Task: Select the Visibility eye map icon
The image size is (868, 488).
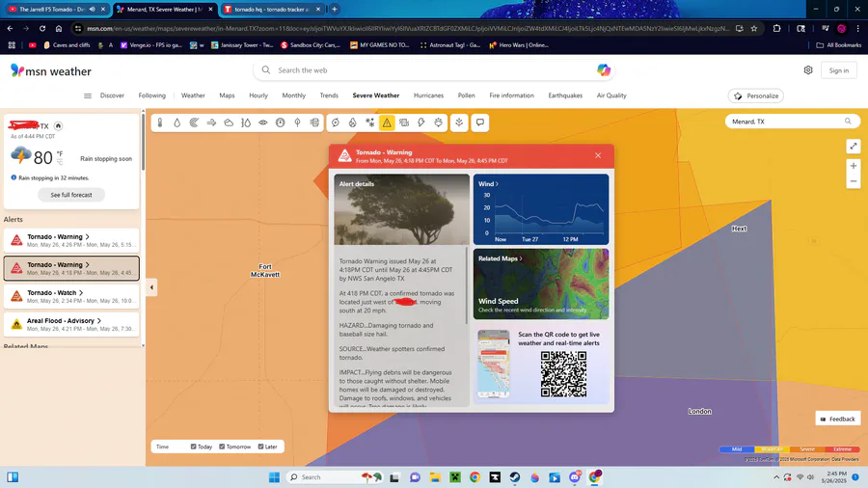Action: point(263,122)
